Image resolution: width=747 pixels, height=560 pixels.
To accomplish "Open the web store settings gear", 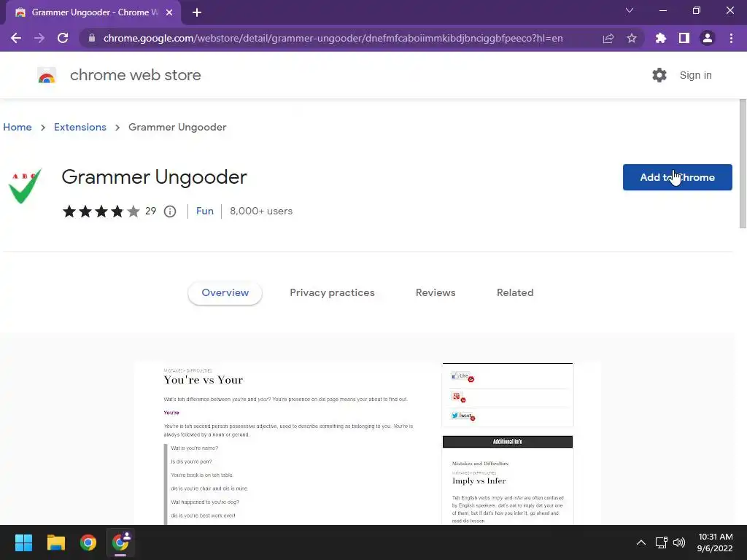I will tap(659, 75).
